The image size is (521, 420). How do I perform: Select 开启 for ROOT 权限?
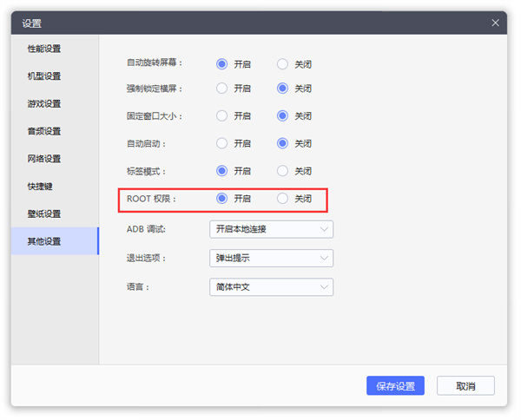click(x=222, y=199)
